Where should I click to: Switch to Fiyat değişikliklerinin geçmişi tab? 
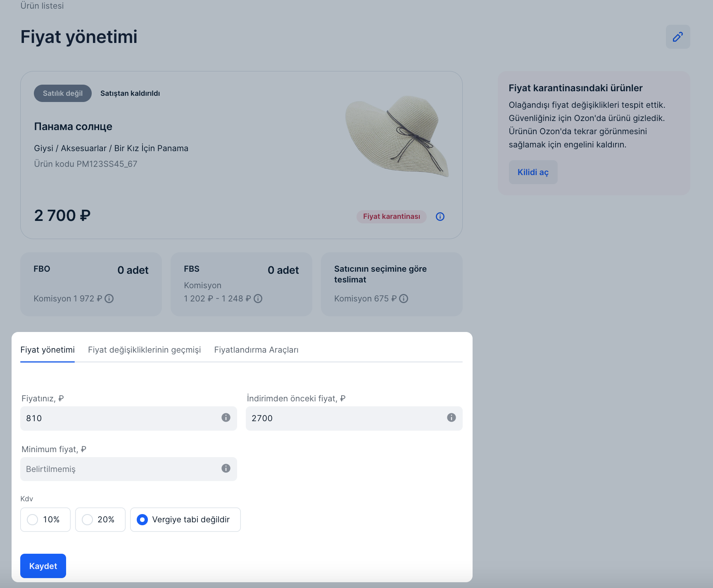(145, 350)
